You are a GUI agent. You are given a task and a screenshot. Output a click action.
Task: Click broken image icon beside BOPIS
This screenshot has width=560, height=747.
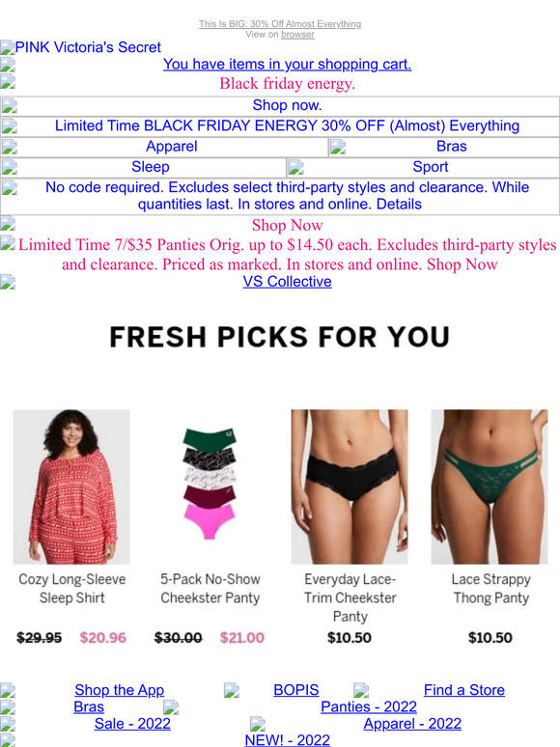tap(232, 690)
